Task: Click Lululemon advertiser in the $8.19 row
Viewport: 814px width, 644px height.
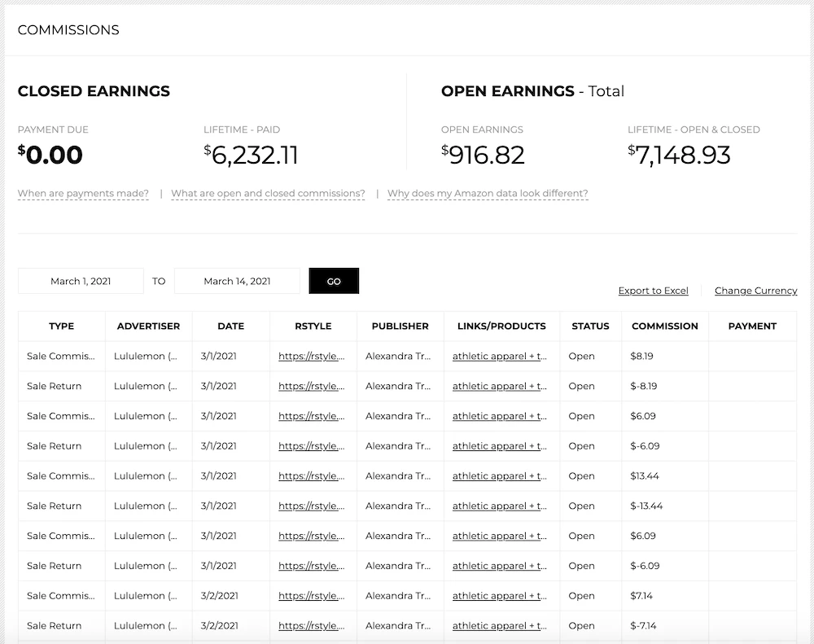Action: 146,357
